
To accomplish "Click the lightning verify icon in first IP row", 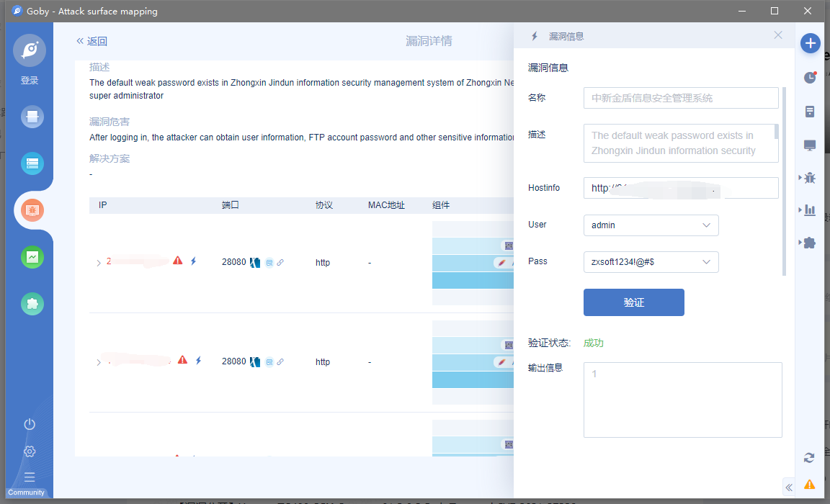I will (x=193, y=261).
